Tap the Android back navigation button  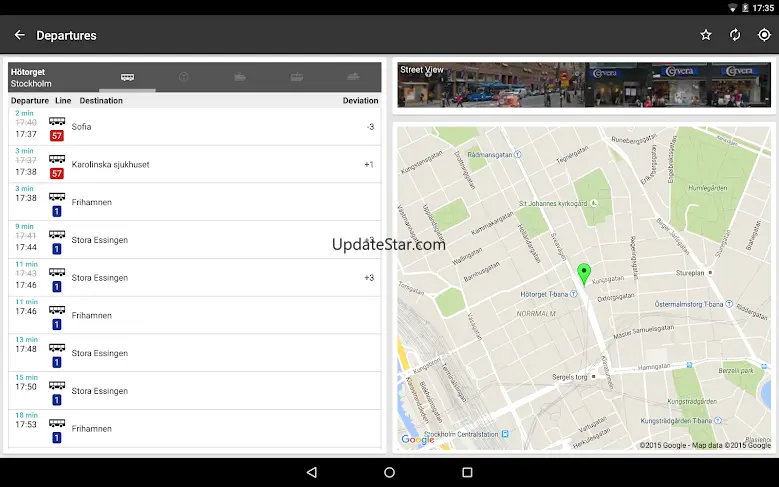coord(312,472)
